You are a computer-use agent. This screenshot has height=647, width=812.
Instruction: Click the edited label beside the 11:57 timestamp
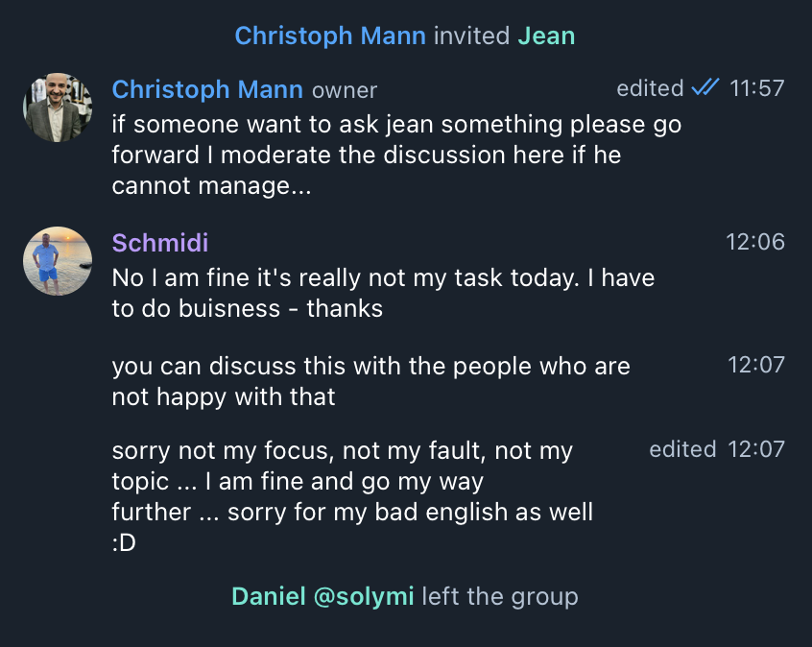point(650,88)
